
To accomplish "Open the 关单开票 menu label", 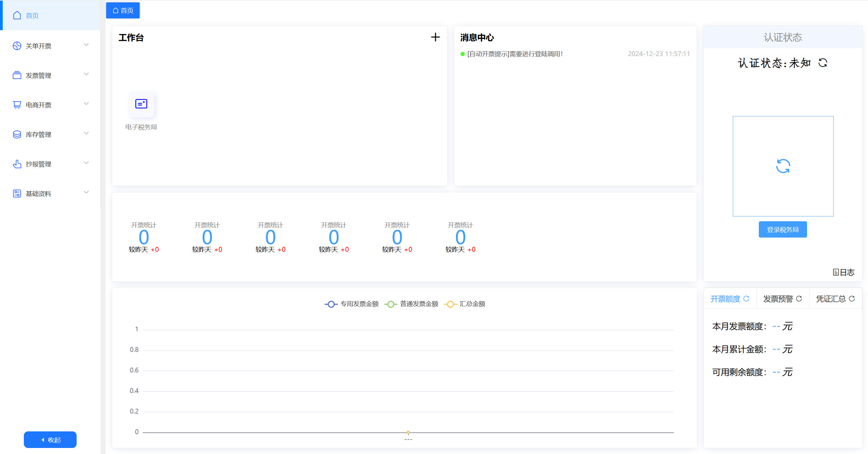I will coord(38,46).
